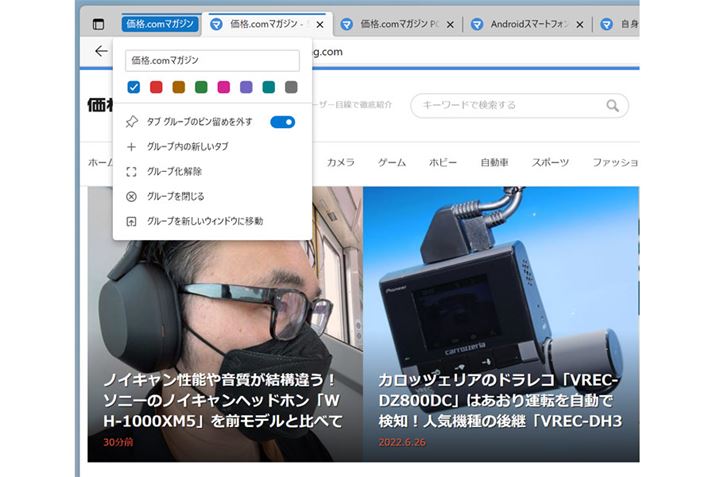This screenshot has height=477, width=715.
Task: Select the pink group color
Action: (x=224, y=88)
